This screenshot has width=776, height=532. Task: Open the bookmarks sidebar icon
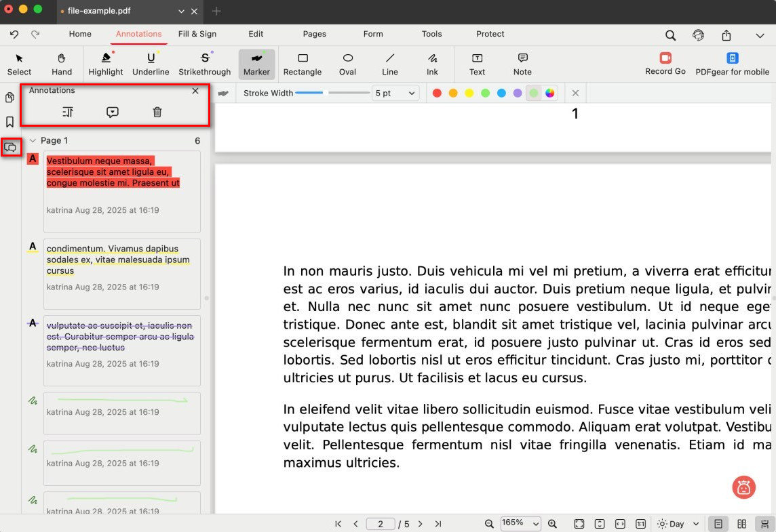point(9,122)
